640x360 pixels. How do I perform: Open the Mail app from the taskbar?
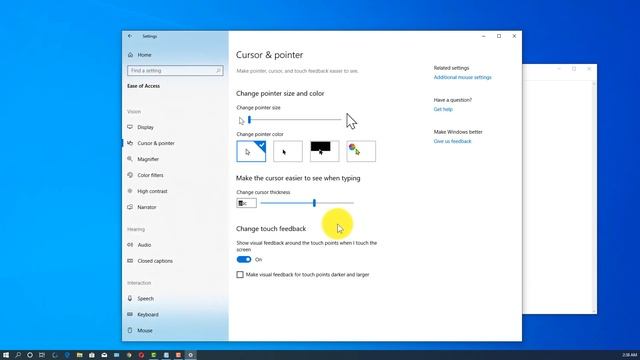104,355
